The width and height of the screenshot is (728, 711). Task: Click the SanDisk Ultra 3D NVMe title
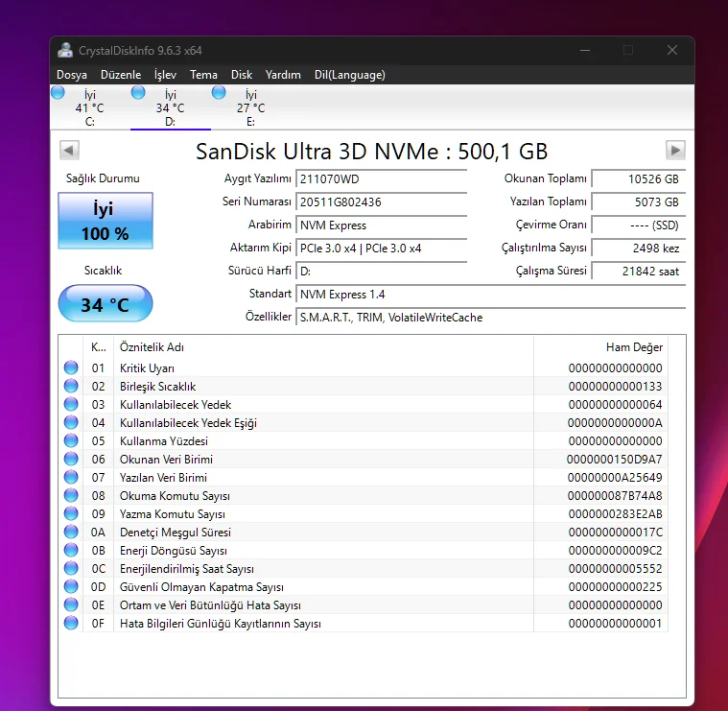372,152
